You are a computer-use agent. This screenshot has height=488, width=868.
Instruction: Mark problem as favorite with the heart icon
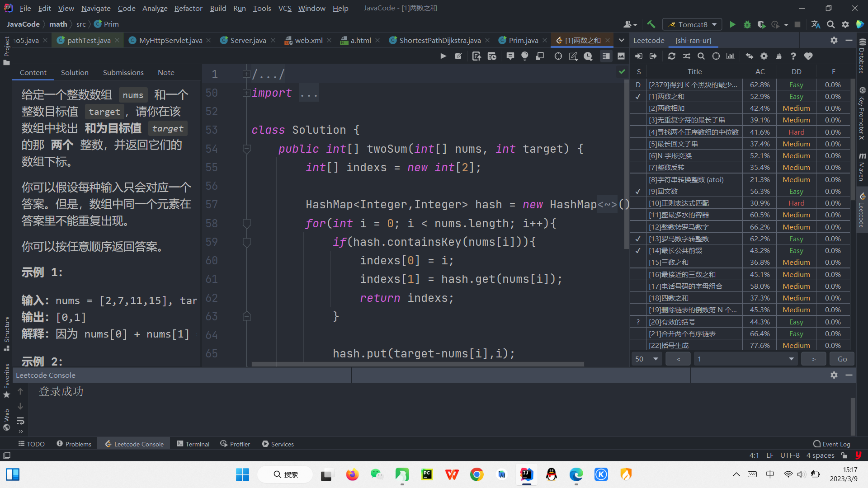808,56
